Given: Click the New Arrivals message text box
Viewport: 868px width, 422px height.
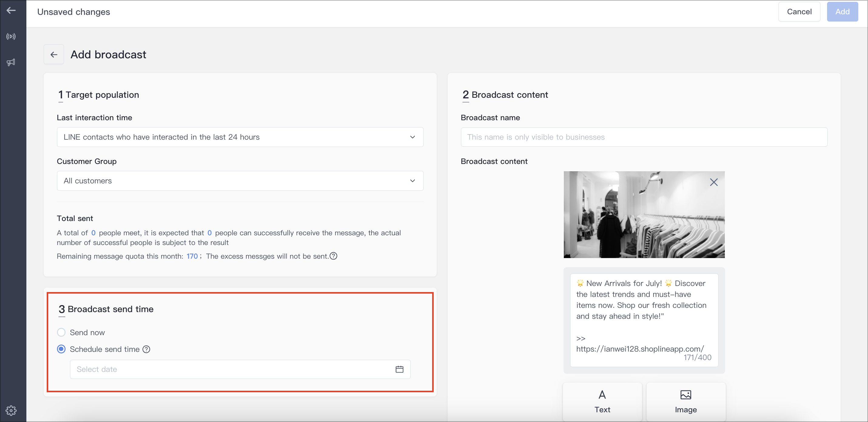Looking at the screenshot, I should click(x=644, y=320).
